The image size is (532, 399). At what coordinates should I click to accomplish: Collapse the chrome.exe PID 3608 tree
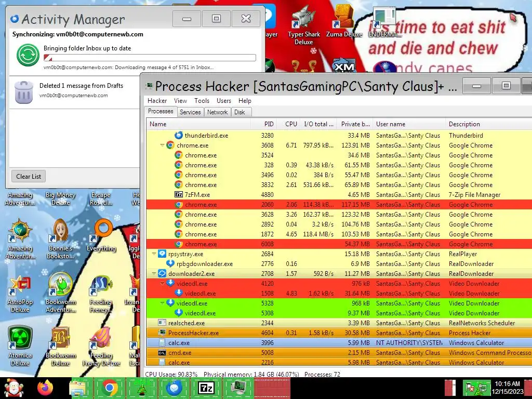pos(163,145)
